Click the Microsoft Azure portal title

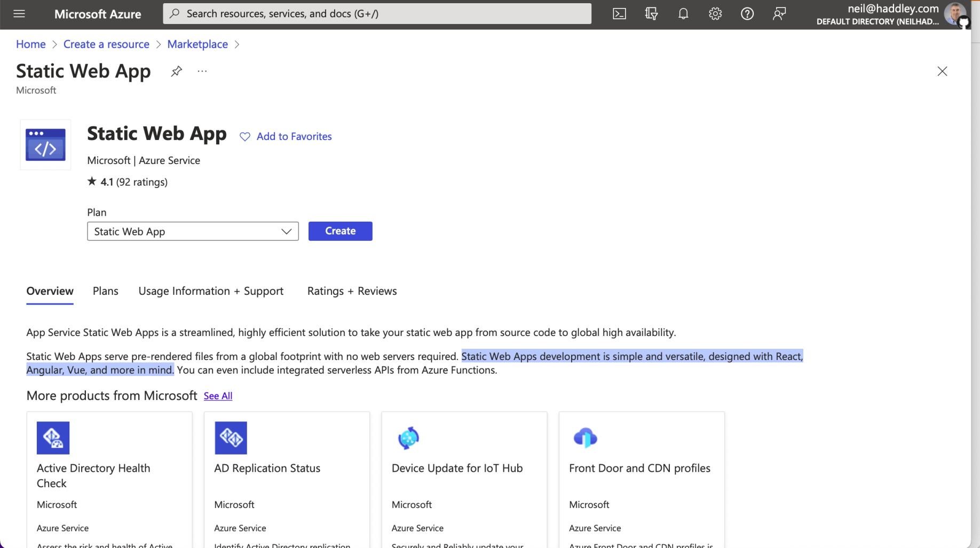[x=98, y=14]
